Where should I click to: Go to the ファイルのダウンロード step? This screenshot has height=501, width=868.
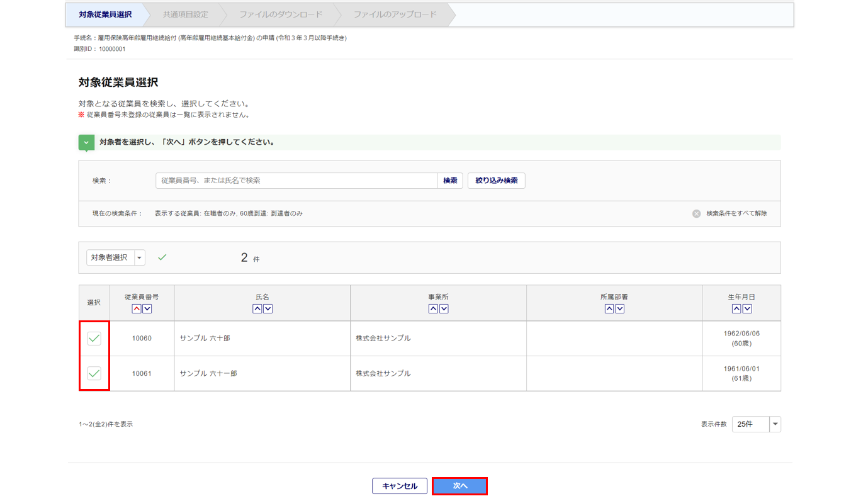pos(281,14)
